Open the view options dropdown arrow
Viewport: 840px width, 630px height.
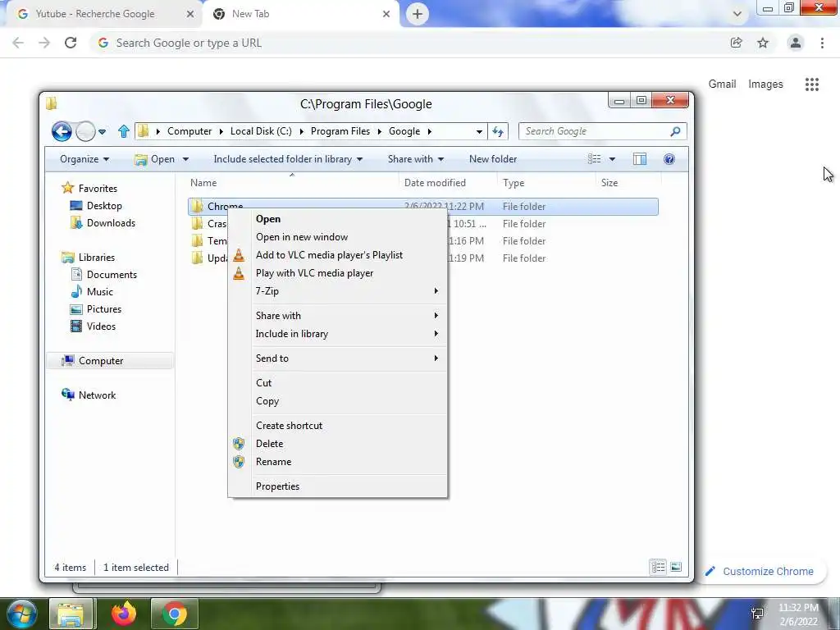coord(612,159)
